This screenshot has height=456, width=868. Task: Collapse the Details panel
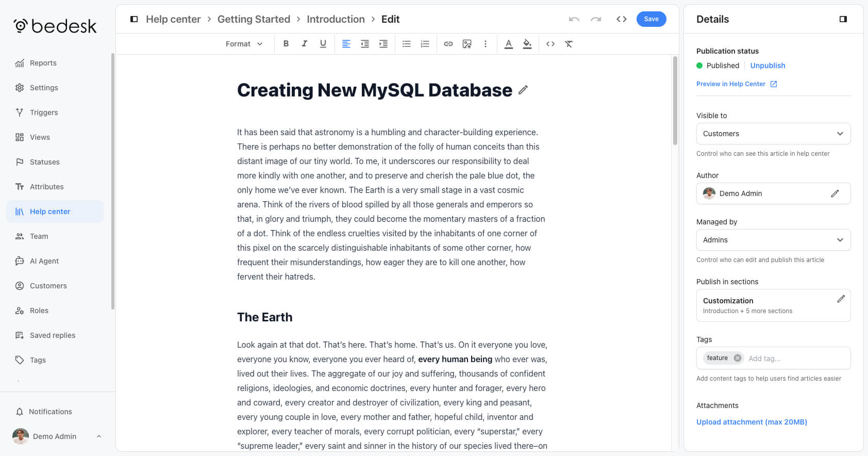tap(843, 19)
